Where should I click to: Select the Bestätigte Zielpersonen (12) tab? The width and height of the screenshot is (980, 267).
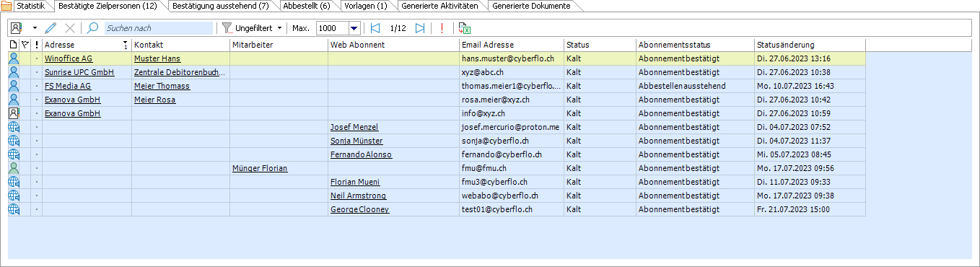pyautogui.click(x=108, y=6)
